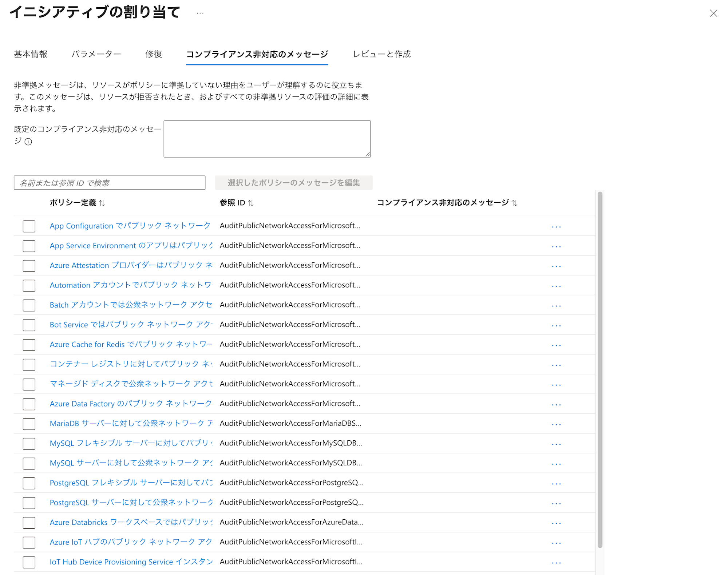Open row menu for コンテナー レジストリ policy

click(556, 365)
